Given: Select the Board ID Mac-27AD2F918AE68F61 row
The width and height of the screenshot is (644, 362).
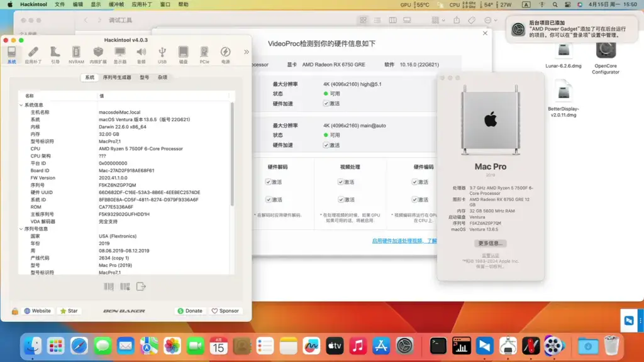Looking at the screenshot, I should point(125,170).
